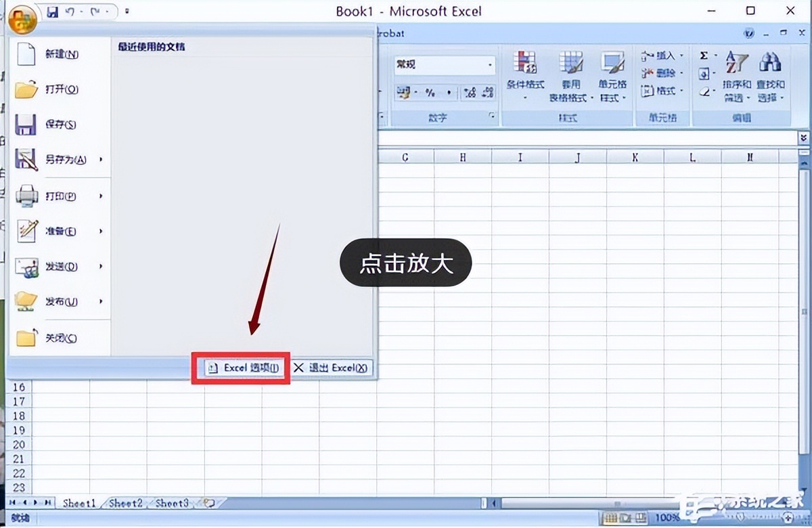Click the Save icon in quick access toolbar
Viewport: 812px width, 528px height.
tap(51, 12)
